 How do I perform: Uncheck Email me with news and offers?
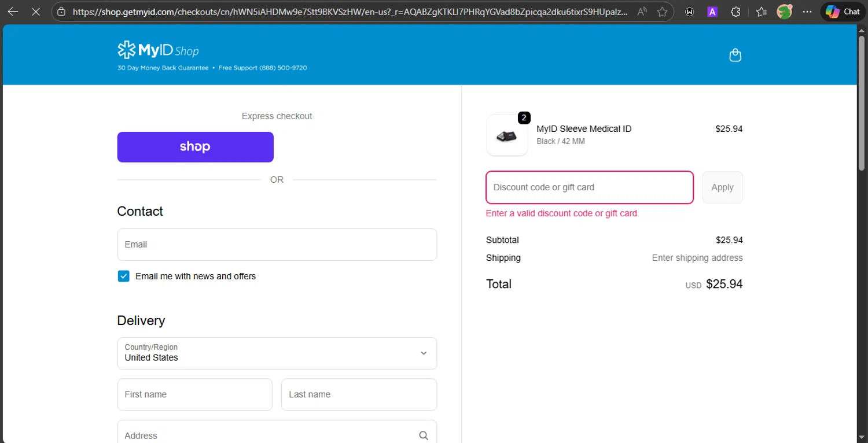pos(123,276)
